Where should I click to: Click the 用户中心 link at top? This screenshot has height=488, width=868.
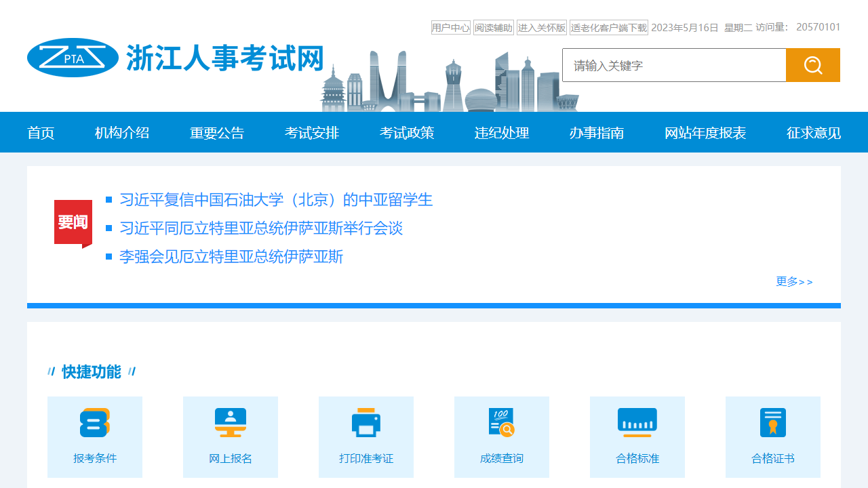451,28
